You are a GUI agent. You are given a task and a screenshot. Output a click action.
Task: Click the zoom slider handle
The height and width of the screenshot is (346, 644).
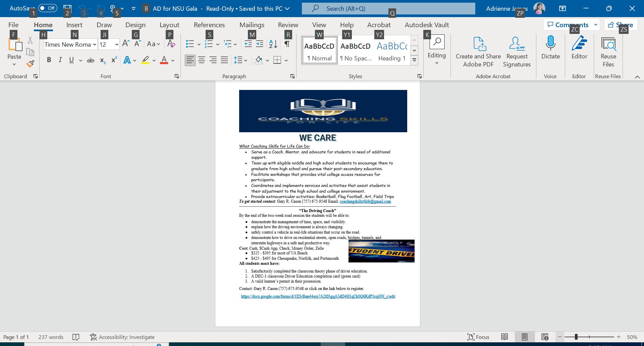pos(576,337)
